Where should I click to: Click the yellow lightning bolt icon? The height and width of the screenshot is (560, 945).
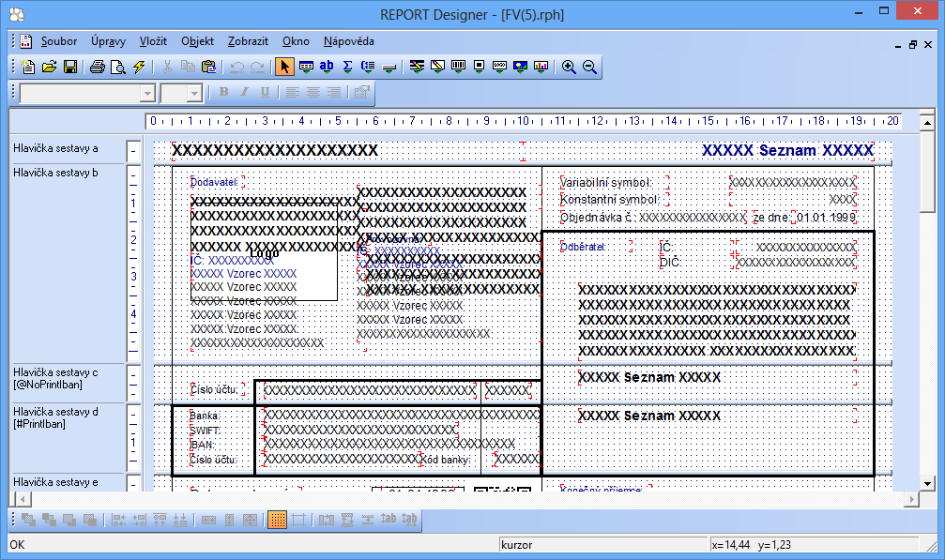pyautogui.click(x=139, y=67)
